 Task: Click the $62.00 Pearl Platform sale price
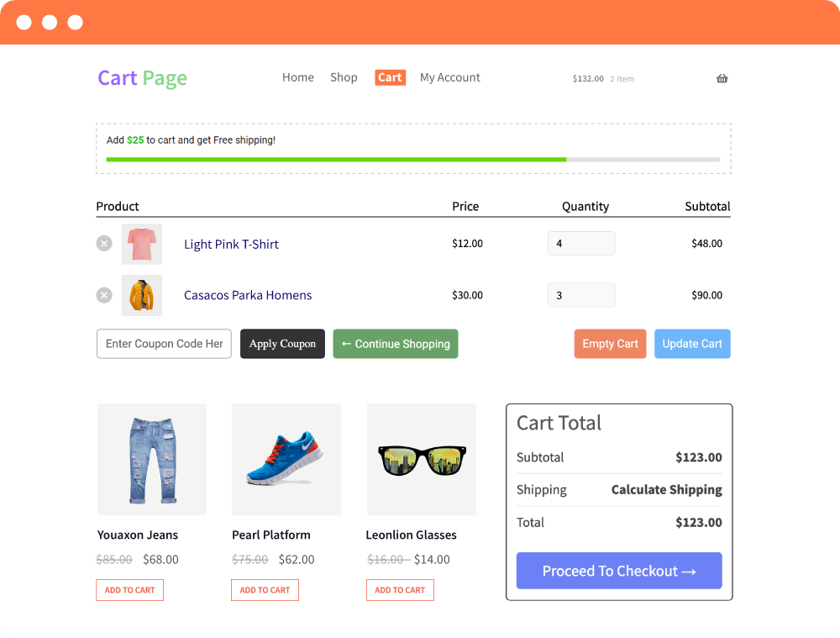pyautogui.click(x=297, y=559)
